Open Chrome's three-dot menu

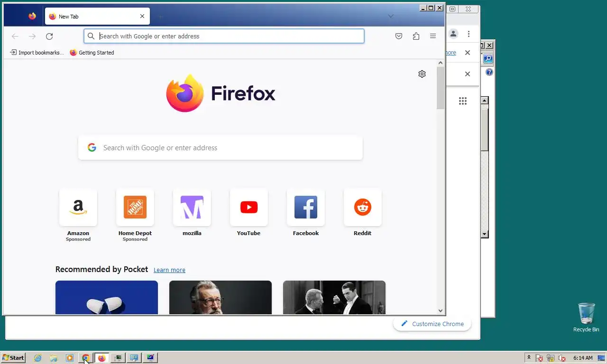(469, 34)
